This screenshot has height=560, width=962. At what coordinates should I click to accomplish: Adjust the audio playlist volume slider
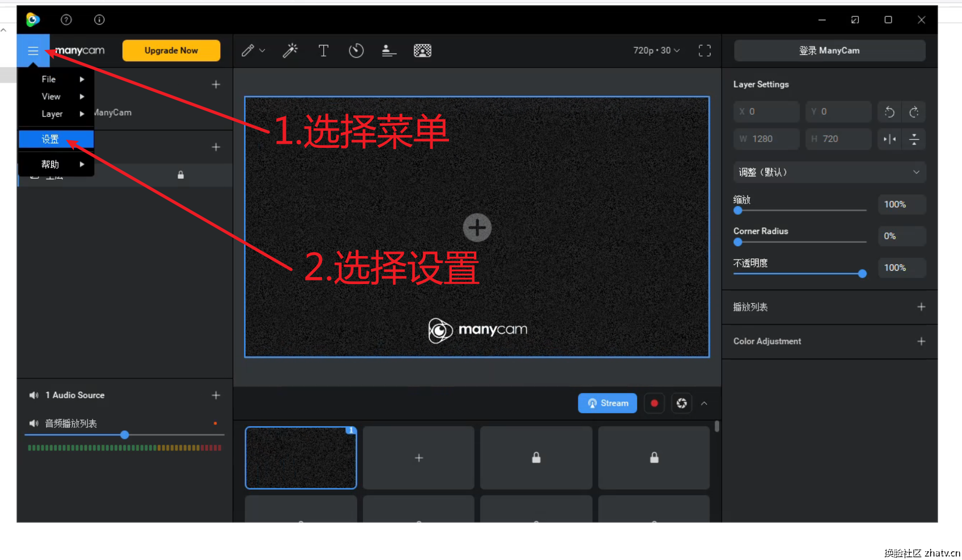click(124, 435)
